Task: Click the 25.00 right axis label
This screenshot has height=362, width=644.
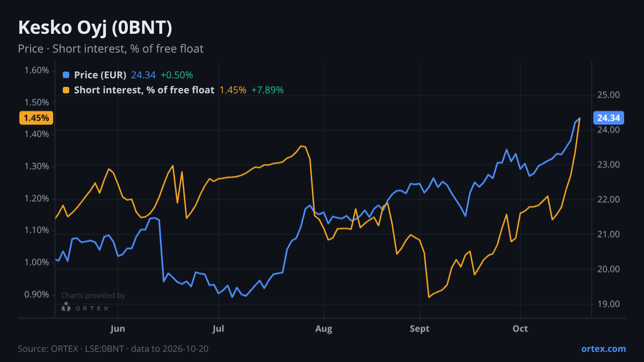Action: [608, 95]
